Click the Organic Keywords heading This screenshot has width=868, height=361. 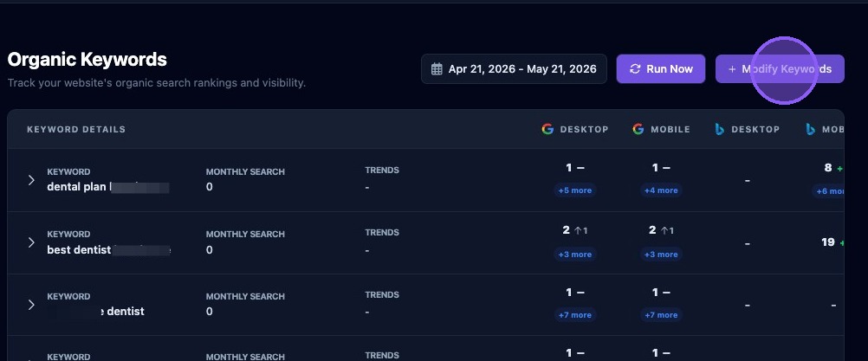(87, 59)
